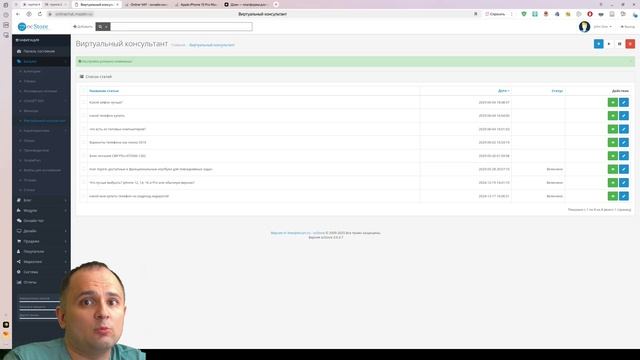Image resolution: width=640 pixels, height=360 pixels.
Task: Check the box for "Какой айфон лучше?" row
Action: click(x=83, y=102)
